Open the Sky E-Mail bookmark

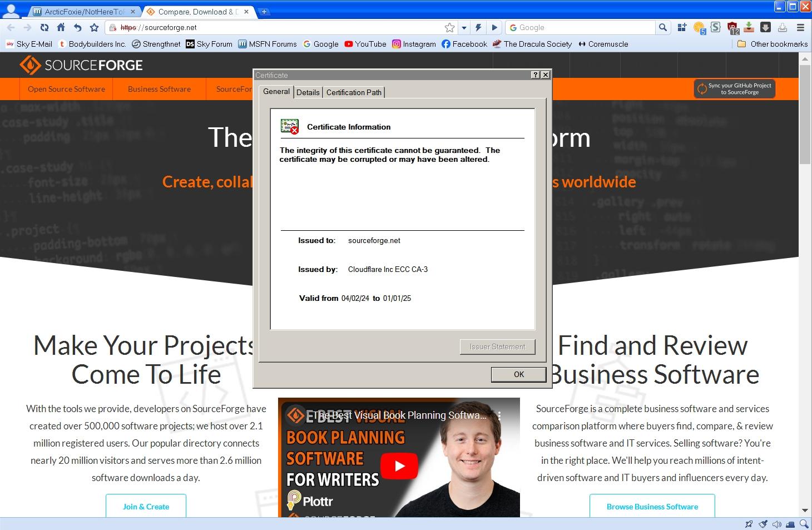[29, 44]
